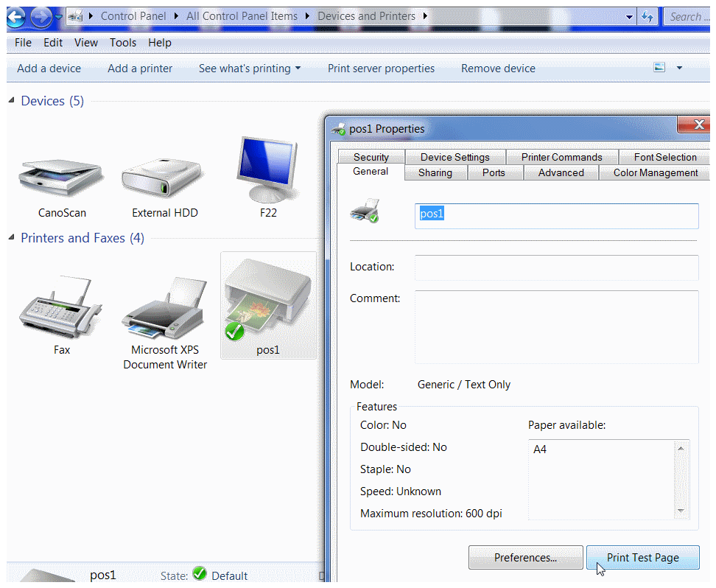
Task: Click the printer icon in pos1 Properties title bar
Action: (x=338, y=129)
